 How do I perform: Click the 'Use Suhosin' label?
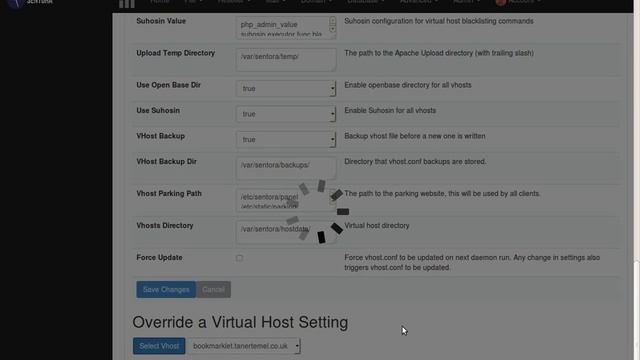pyautogui.click(x=158, y=111)
